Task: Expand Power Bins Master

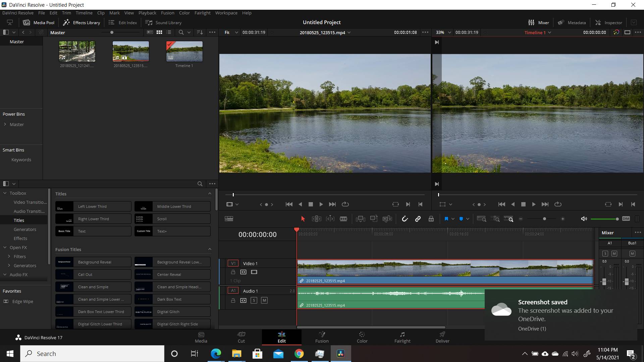Action: click(5, 124)
